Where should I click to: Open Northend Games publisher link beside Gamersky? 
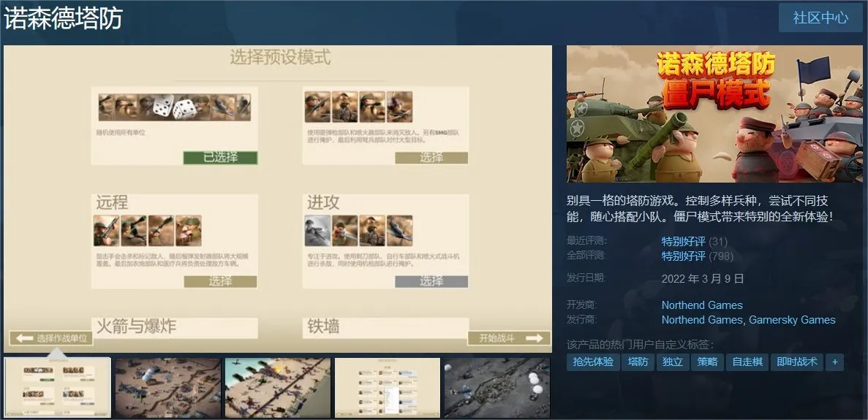pos(702,319)
